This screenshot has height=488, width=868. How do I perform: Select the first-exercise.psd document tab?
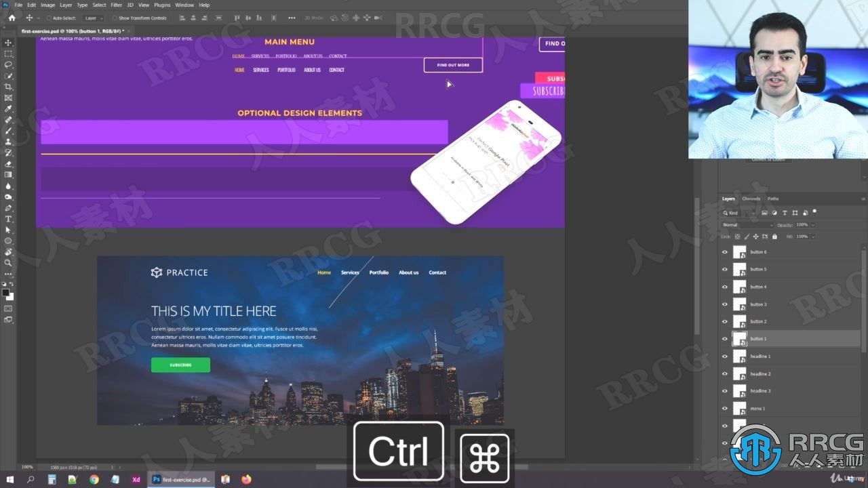pyautogui.click(x=72, y=31)
